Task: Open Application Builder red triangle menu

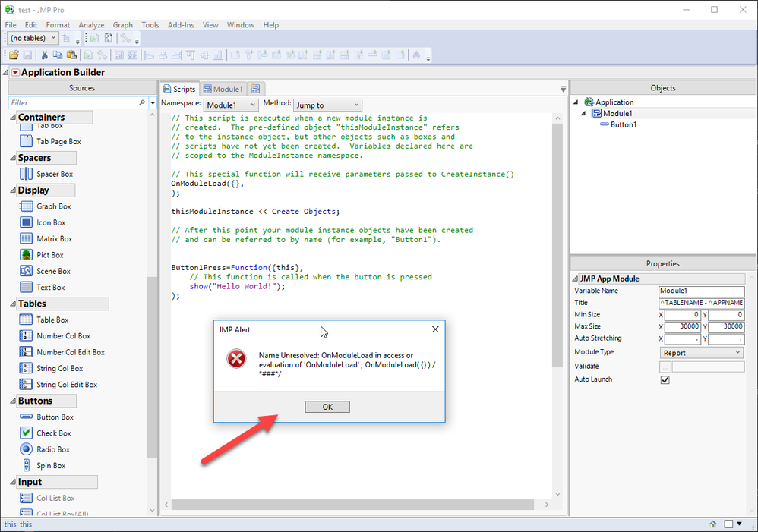Action: point(15,73)
